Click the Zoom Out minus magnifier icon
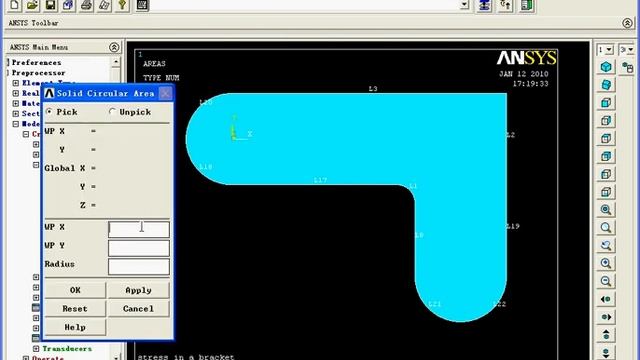This screenshot has width=640, height=360. (606, 281)
